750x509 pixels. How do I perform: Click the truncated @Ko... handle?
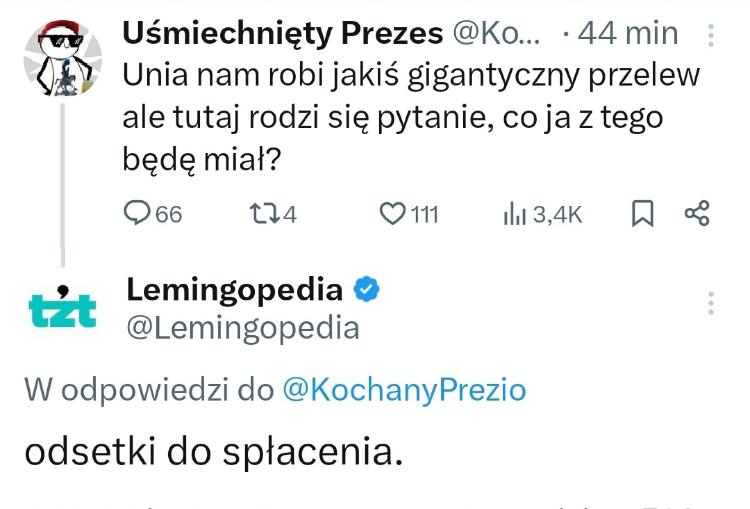(x=497, y=34)
